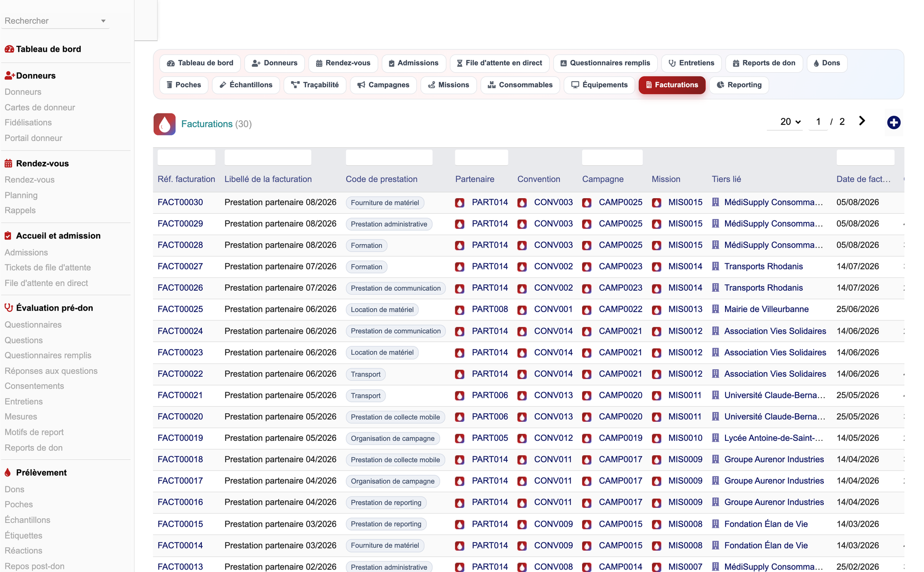Image resolution: width=924 pixels, height=572 pixels.
Task: Open Motifs de report in sidebar
Action: coord(34,432)
